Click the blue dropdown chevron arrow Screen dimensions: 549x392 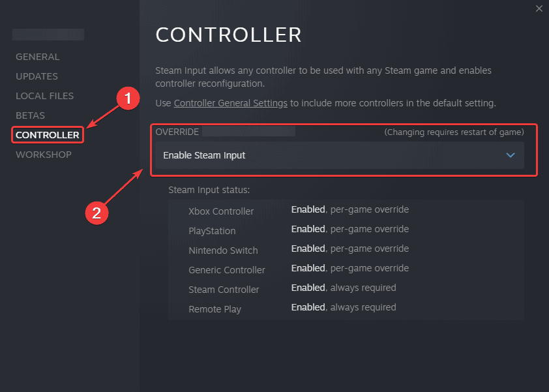pos(511,155)
